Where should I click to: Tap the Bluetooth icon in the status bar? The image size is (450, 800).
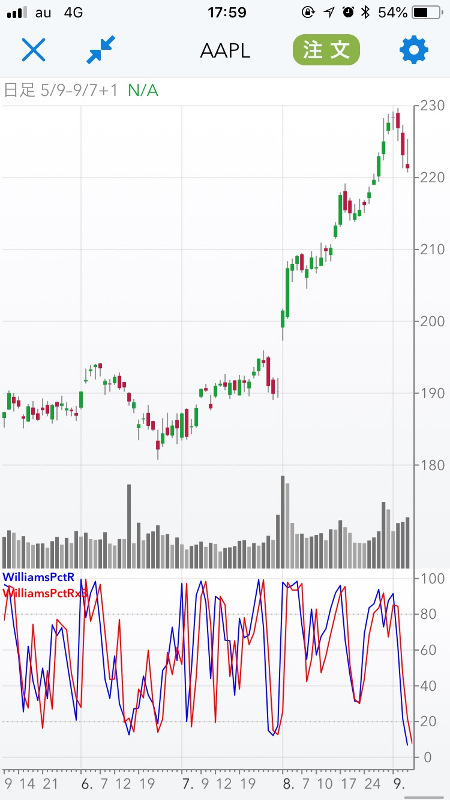point(365,12)
